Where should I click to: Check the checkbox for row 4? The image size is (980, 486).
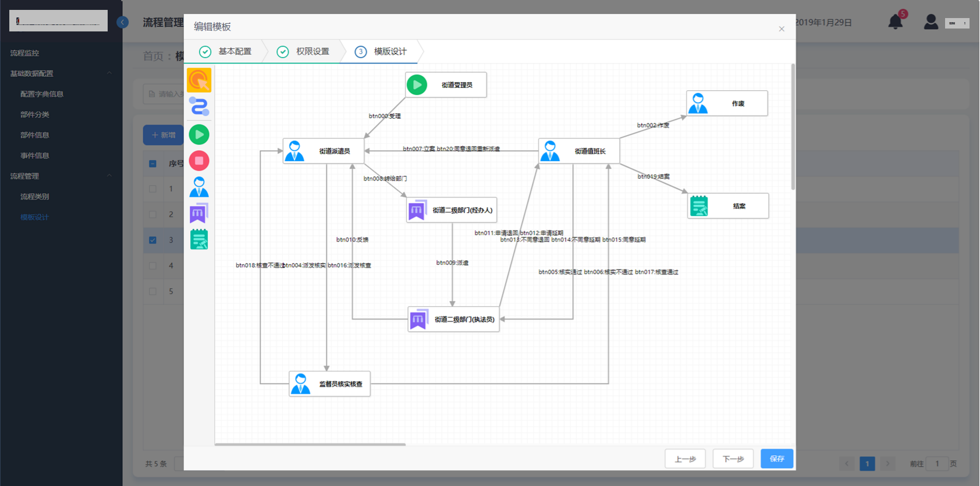point(152,265)
